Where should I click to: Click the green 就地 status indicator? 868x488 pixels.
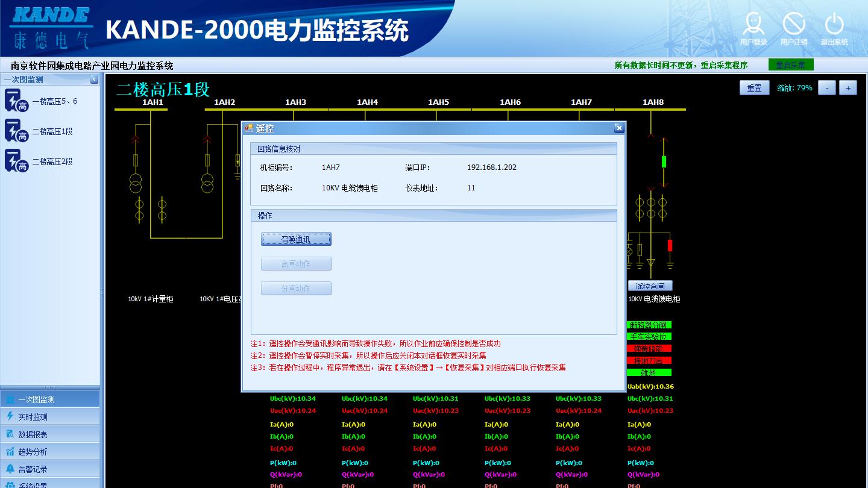(x=649, y=372)
